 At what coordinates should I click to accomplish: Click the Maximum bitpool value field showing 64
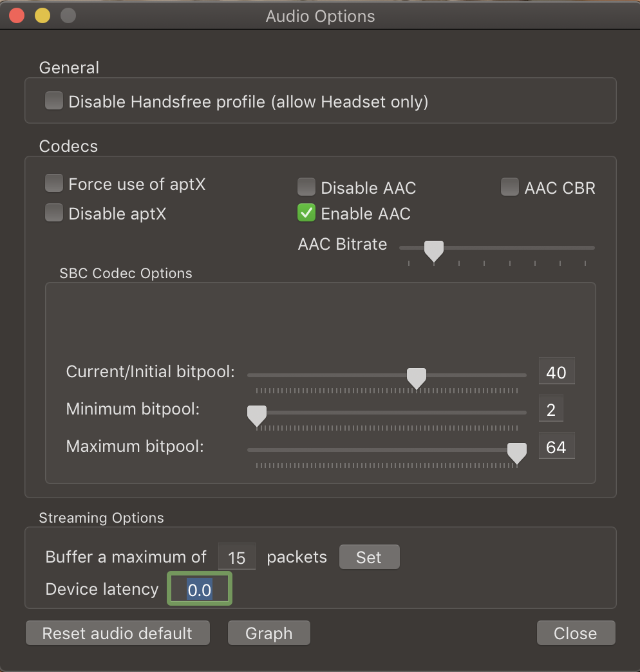pyautogui.click(x=556, y=446)
